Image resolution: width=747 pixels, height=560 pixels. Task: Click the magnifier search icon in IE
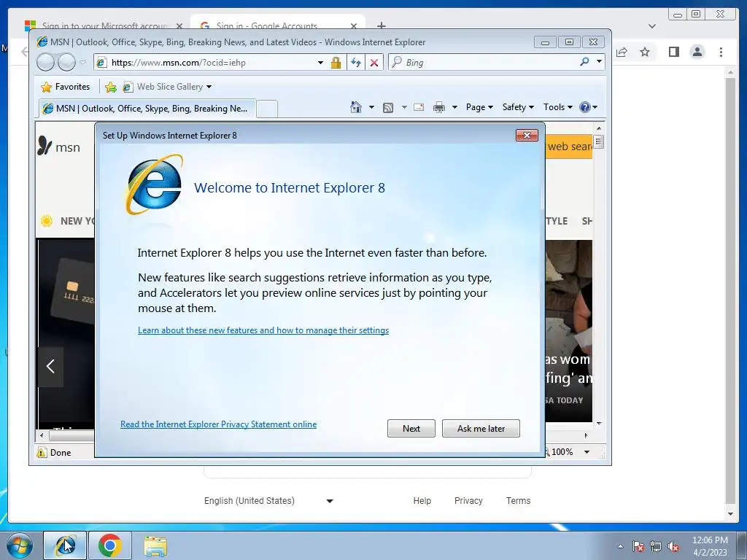[x=584, y=62]
